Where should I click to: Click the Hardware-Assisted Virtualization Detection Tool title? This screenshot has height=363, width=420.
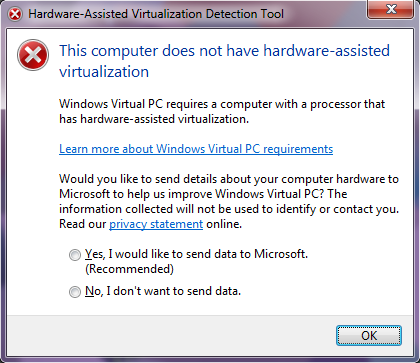(x=156, y=14)
